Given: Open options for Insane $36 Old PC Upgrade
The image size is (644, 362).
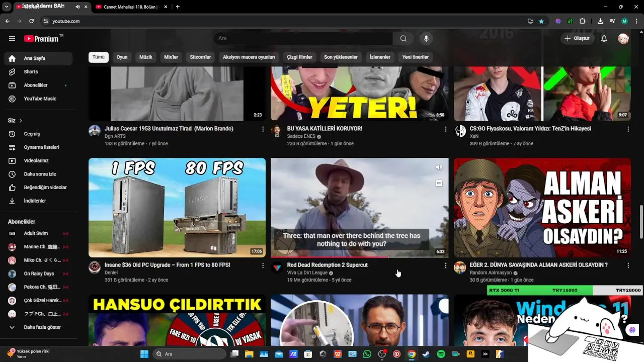Looking at the screenshot, I should [263, 265].
